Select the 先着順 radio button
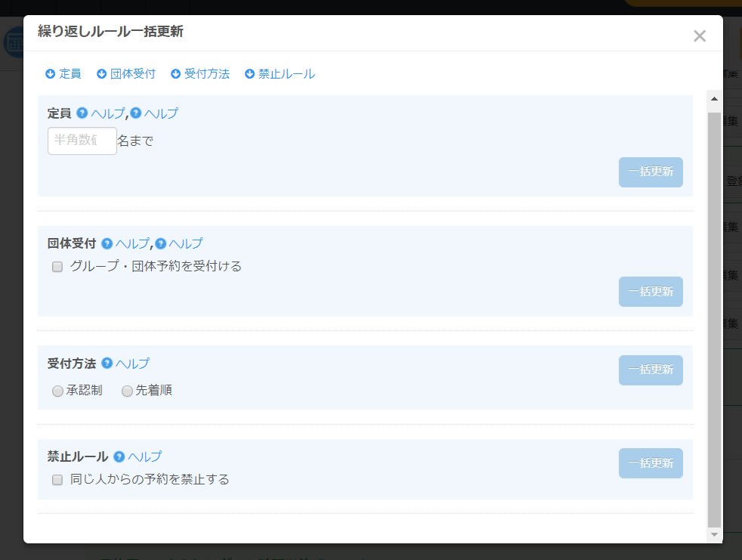The width and height of the screenshot is (742, 560). coord(127,391)
